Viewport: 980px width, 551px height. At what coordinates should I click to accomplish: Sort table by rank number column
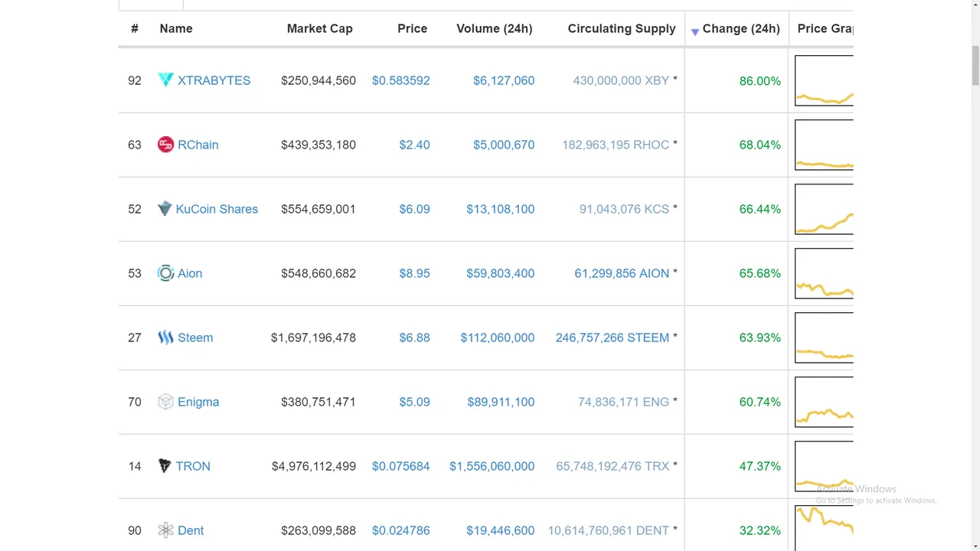(x=135, y=28)
